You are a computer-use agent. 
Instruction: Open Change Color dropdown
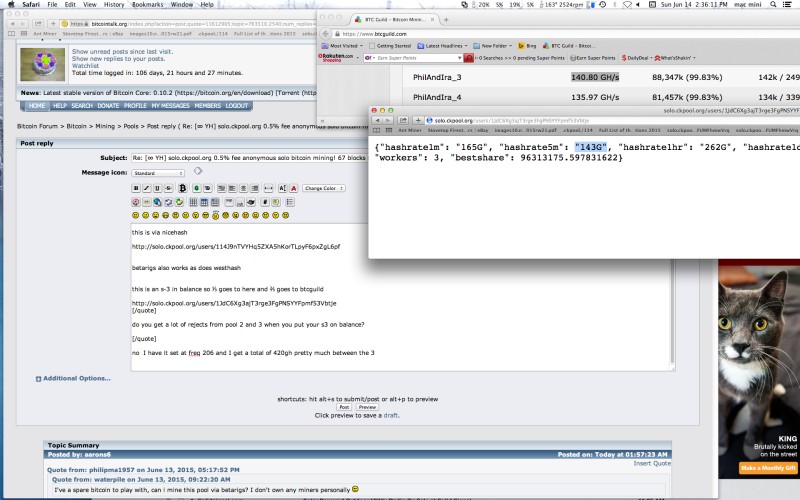pyautogui.click(x=324, y=188)
